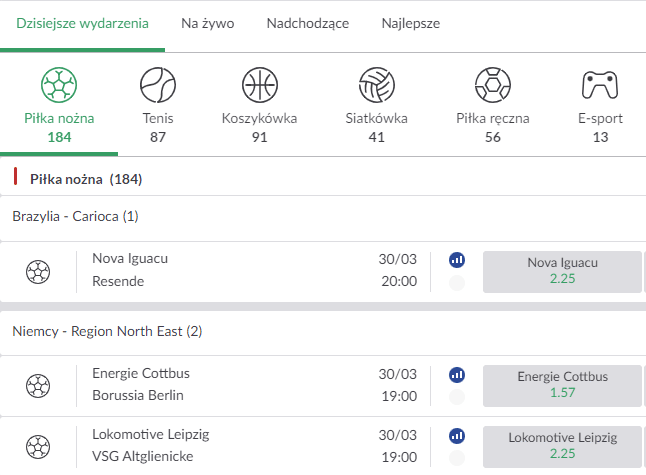Open statistics for Nova Iguacu vs Resende
The image size is (646, 475).
pos(457,260)
